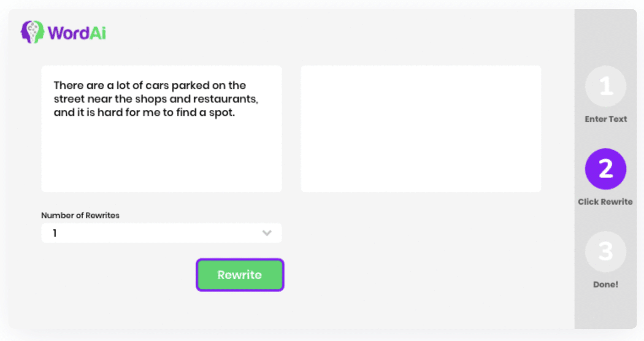Click the green Rewrite button

tap(240, 275)
